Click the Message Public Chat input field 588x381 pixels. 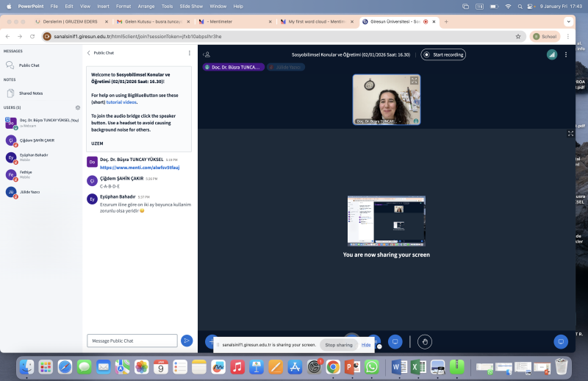pos(132,341)
